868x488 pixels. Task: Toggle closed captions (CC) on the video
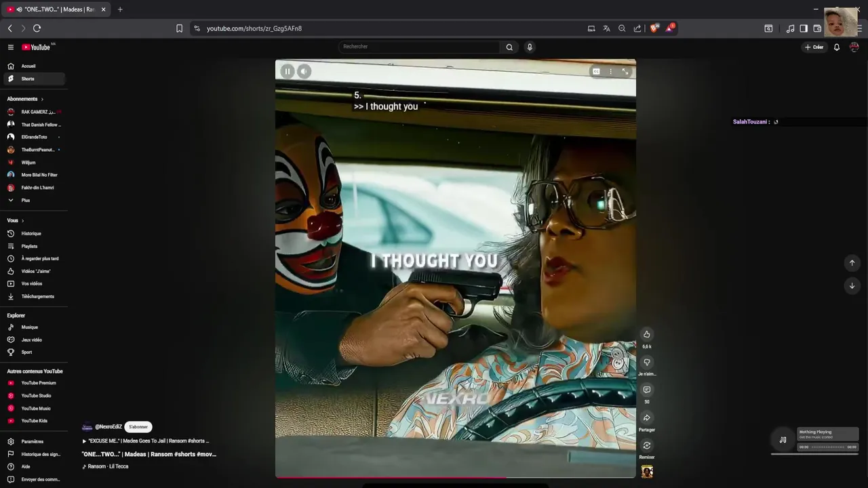pos(596,71)
